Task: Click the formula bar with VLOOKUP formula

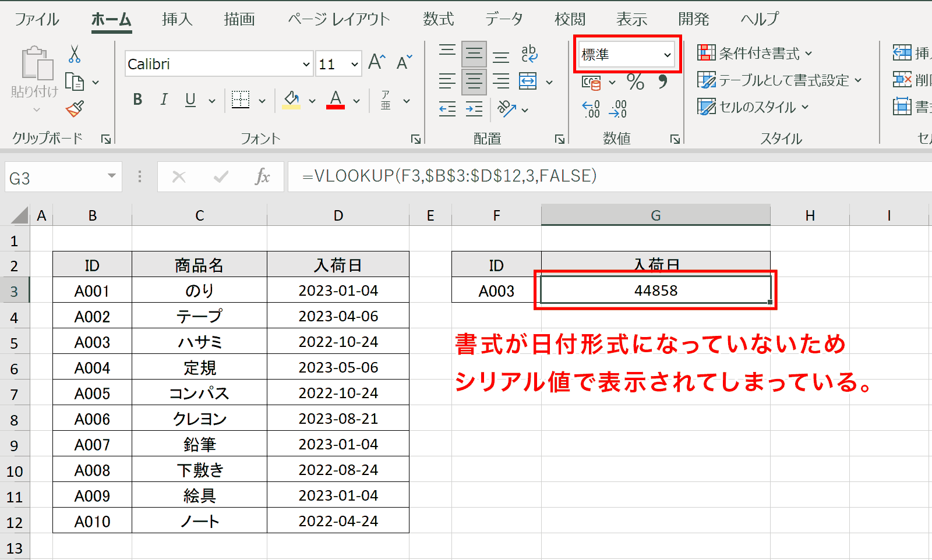Action: (609, 176)
